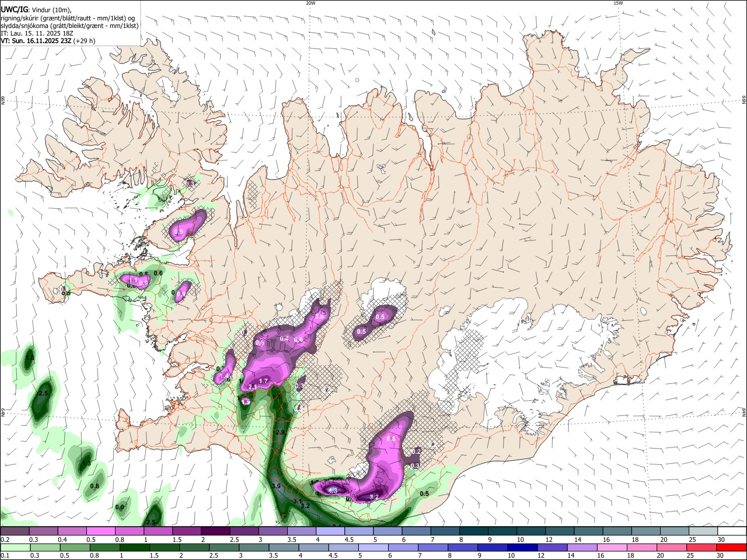Image resolution: width=747 pixels, height=560 pixels.
Task: Click the light grey snow swatch 25 to 30
Action: tap(703, 531)
